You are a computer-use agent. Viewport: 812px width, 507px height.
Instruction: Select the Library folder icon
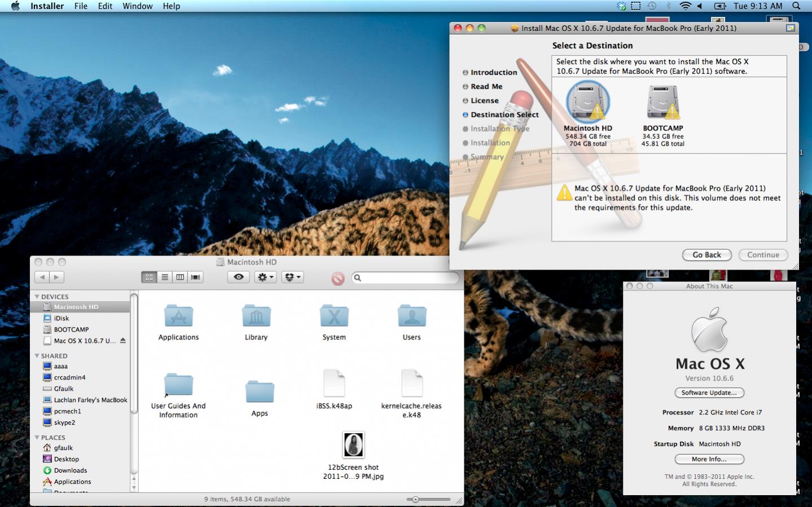tap(256, 316)
